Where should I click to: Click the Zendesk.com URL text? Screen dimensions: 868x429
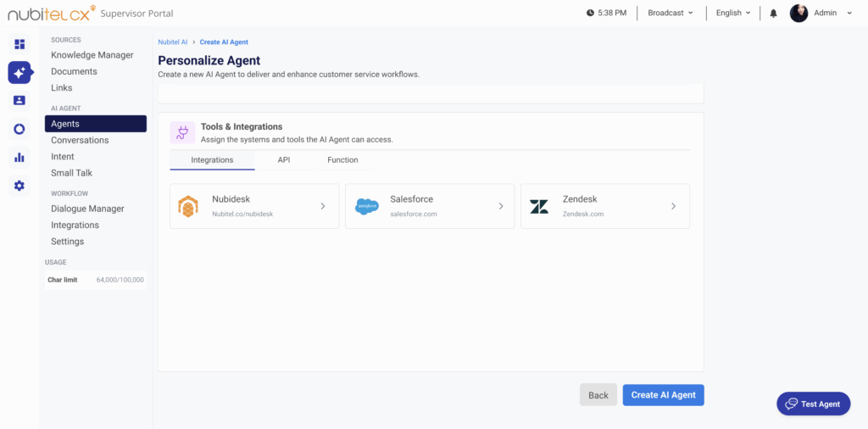(x=583, y=214)
